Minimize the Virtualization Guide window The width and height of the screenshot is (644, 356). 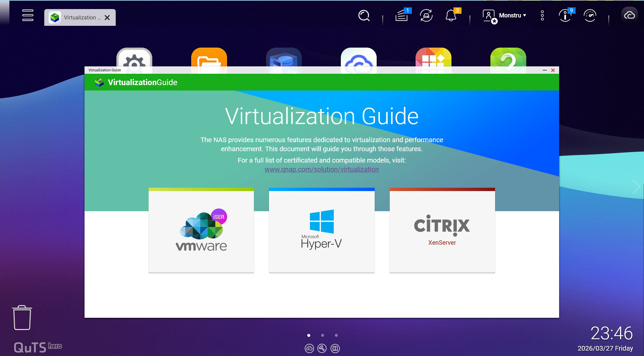(x=545, y=70)
